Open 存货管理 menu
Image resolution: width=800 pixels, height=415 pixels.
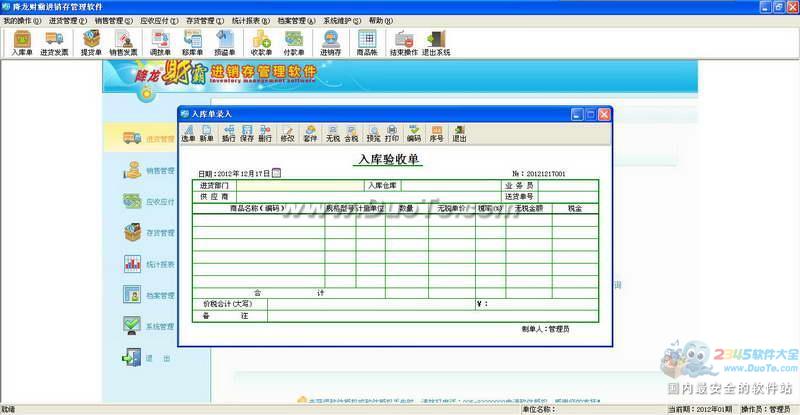[x=205, y=20]
